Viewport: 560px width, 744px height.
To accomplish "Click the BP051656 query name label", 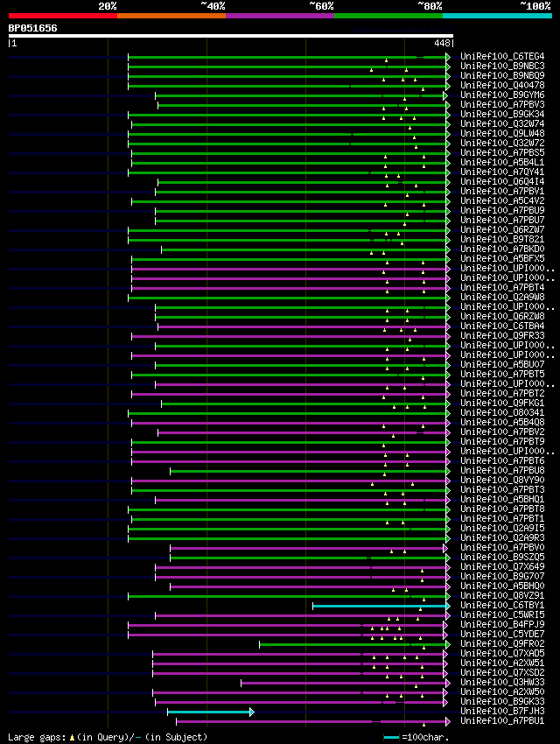I will tap(32, 28).
